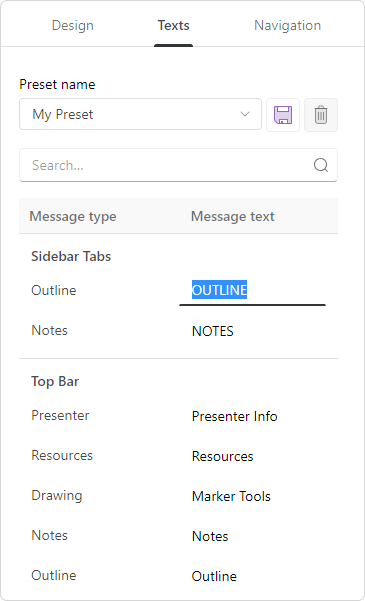The width and height of the screenshot is (365, 601).
Task: Edit the Resources message text
Action: (252, 456)
